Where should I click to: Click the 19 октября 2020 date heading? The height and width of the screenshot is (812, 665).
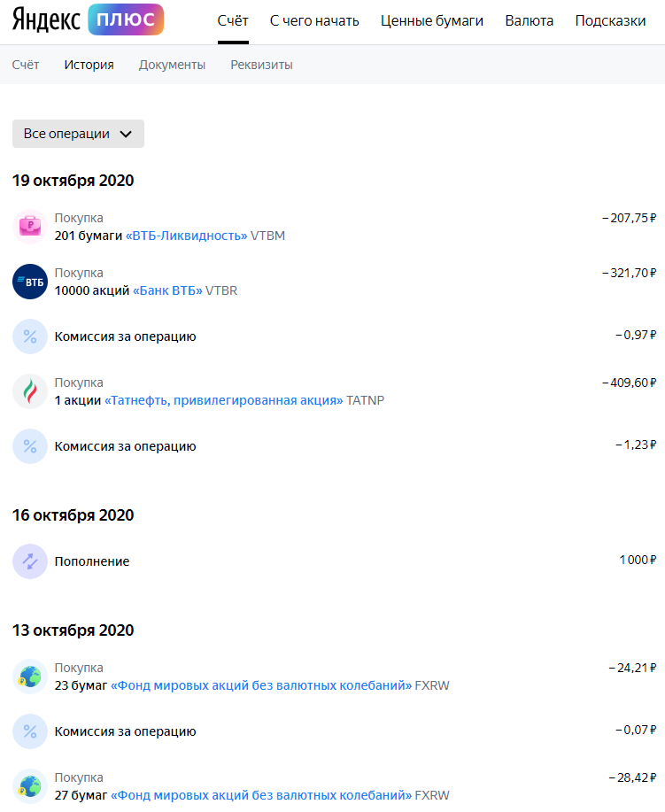click(x=73, y=181)
